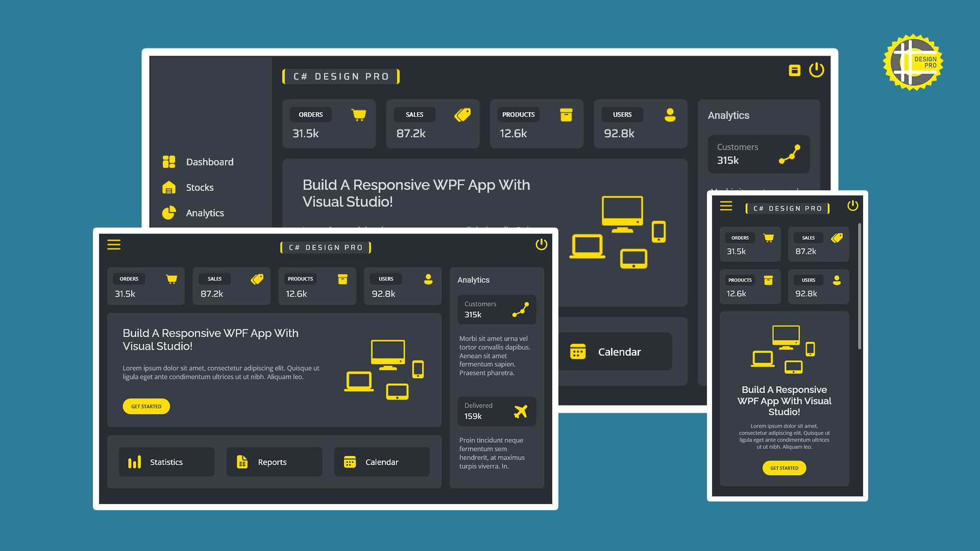Click the C# DESIGN PRO title badge

click(x=340, y=76)
